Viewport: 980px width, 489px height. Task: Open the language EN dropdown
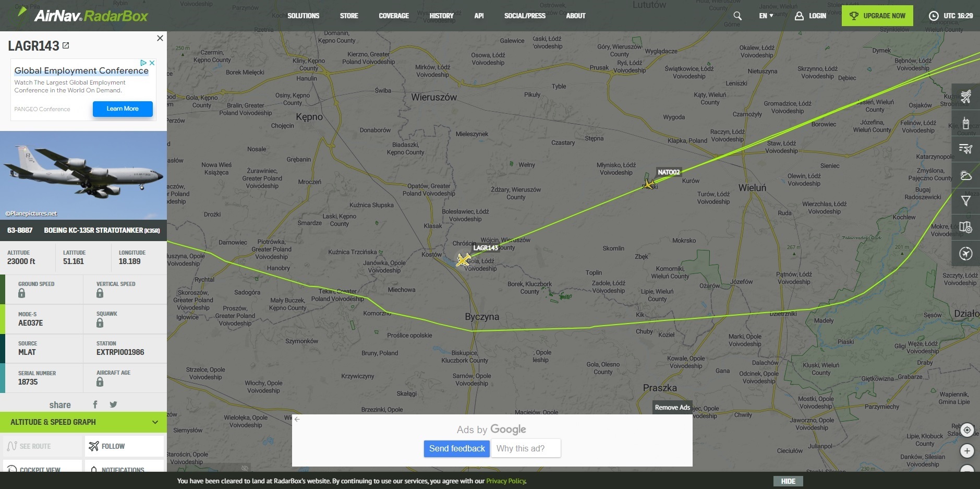coord(766,16)
